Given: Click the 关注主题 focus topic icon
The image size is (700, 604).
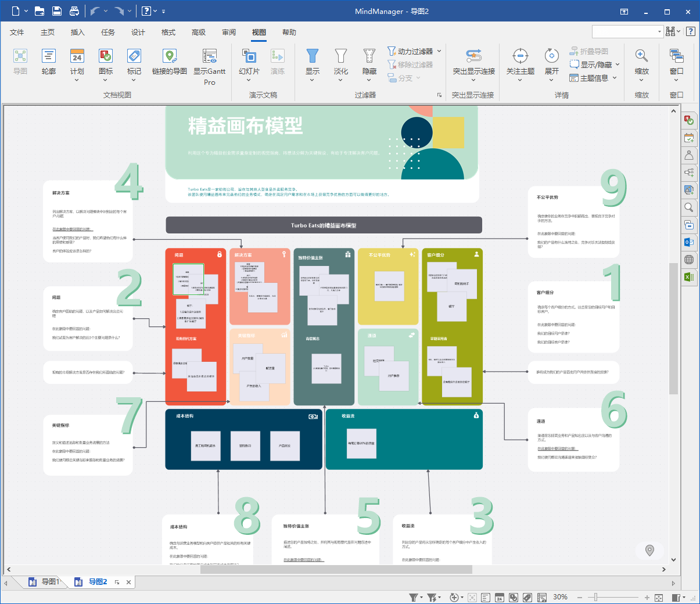Looking at the screenshot, I should [x=520, y=56].
